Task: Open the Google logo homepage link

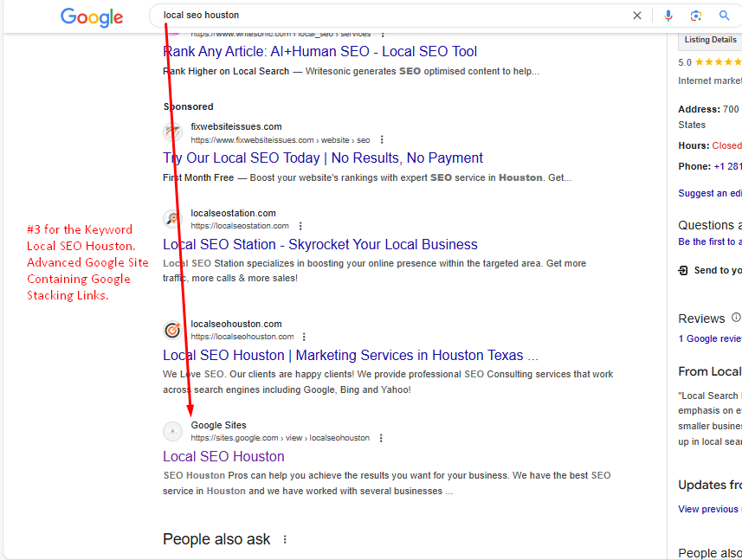Action: point(92,17)
